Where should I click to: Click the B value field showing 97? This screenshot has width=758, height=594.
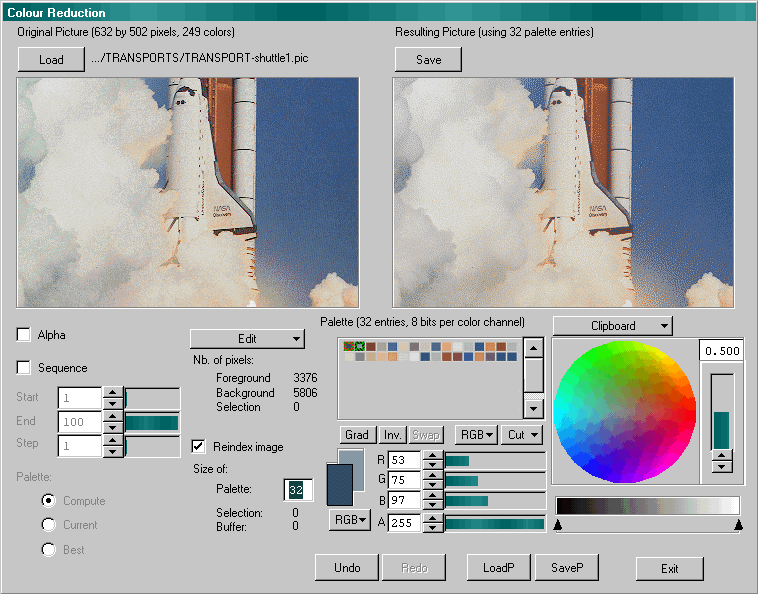point(405,501)
